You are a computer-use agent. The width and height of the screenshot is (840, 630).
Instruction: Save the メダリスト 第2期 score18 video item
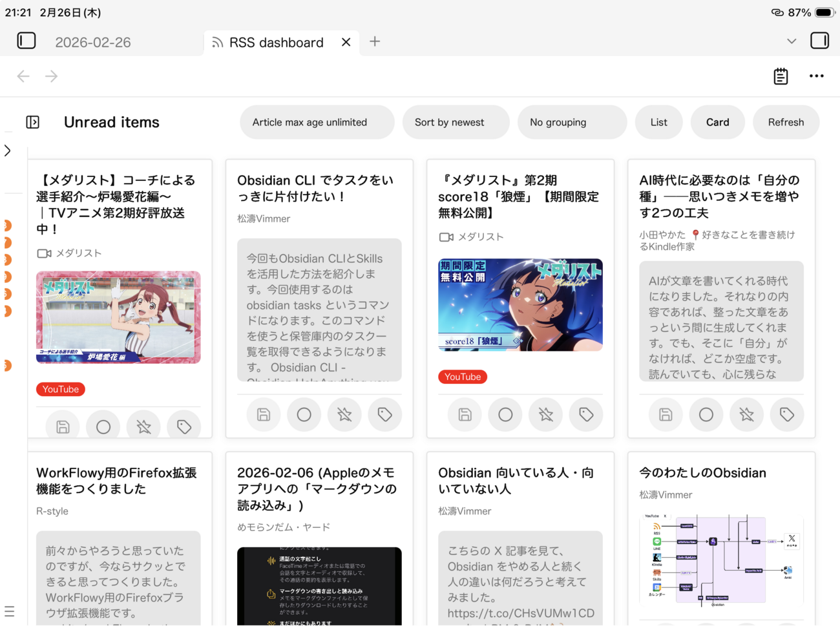click(465, 415)
